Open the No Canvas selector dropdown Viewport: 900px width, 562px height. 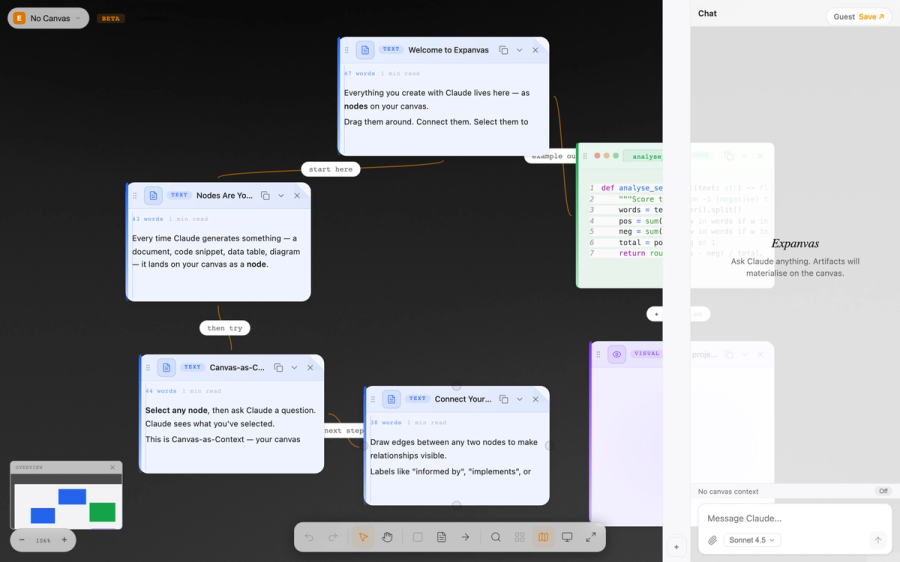[x=48, y=18]
